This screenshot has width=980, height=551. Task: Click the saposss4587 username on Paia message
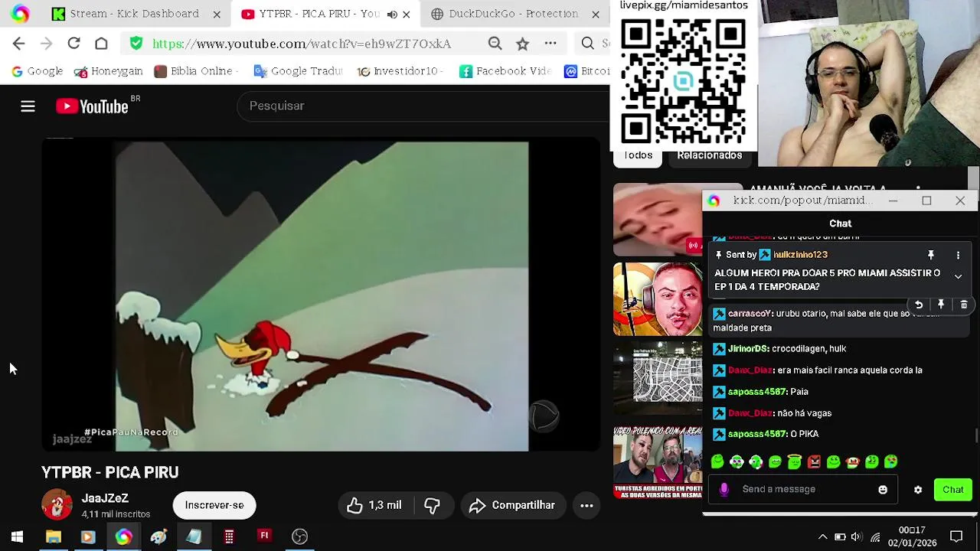[x=757, y=392]
